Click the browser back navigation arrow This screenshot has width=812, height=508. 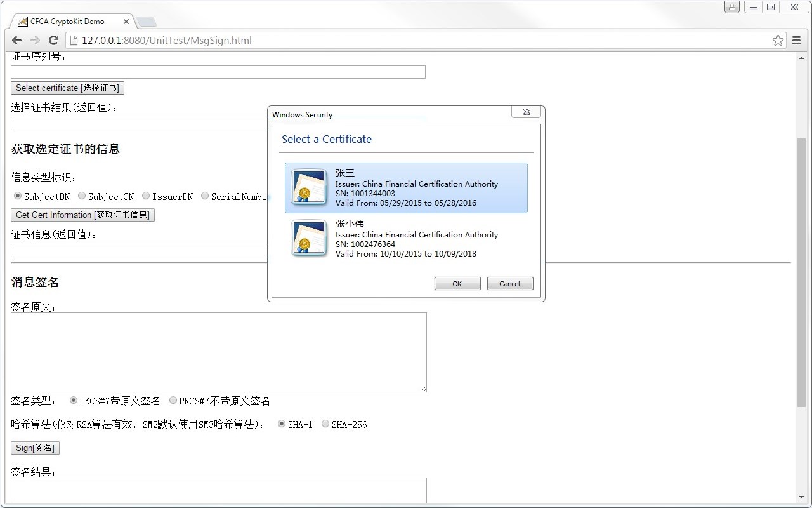[16, 39]
